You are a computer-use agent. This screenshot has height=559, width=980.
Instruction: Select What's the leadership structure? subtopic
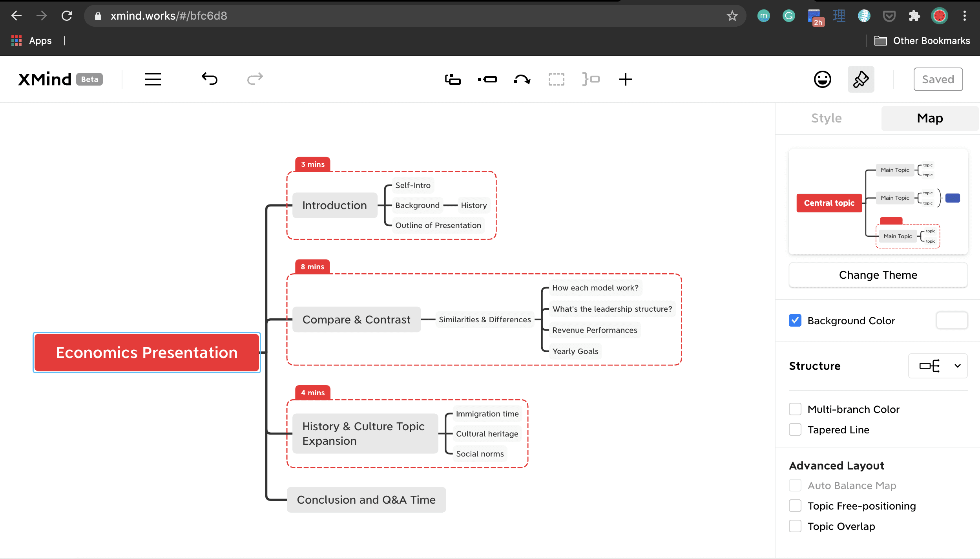point(612,309)
